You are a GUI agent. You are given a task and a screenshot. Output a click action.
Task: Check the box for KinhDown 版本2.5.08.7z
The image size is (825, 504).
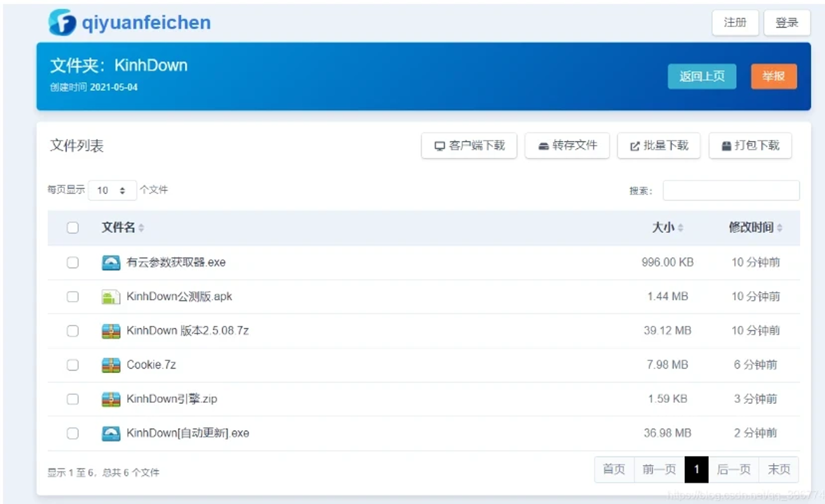point(73,331)
